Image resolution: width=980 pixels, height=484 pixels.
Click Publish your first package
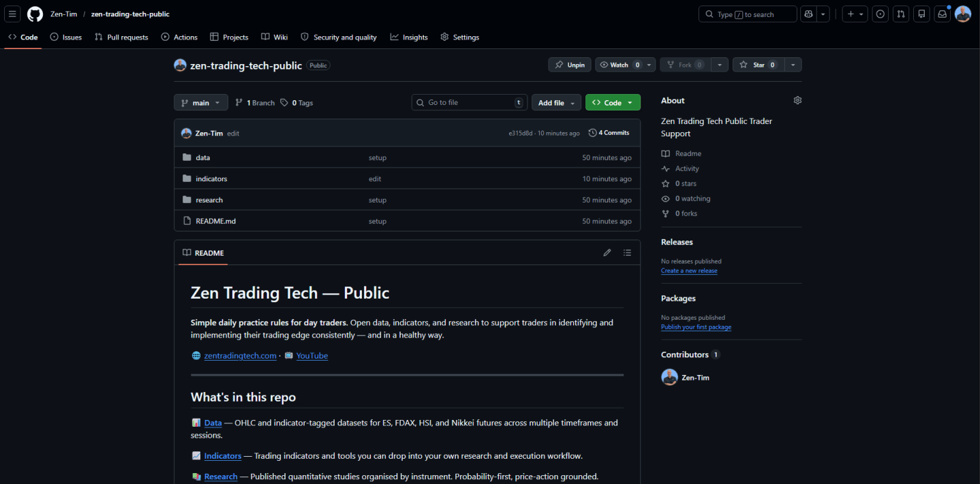click(x=696, y=327)
